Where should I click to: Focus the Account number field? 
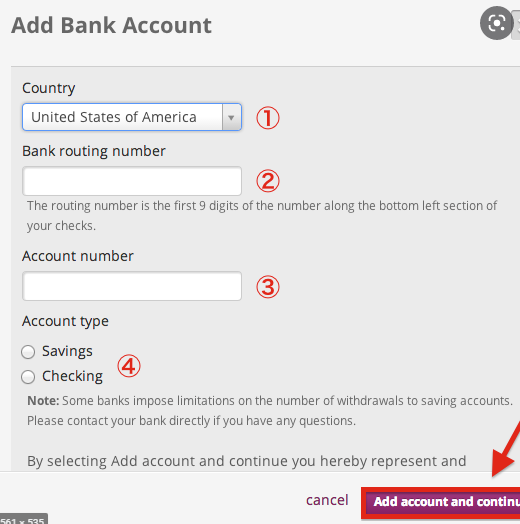[x=132, y=286]
